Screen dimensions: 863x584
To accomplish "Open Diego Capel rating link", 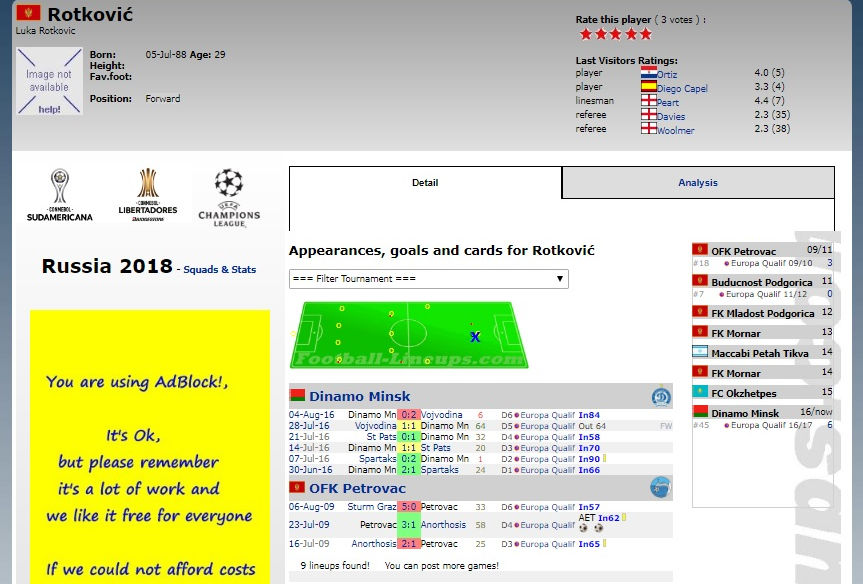I will (x=682, y=89).
